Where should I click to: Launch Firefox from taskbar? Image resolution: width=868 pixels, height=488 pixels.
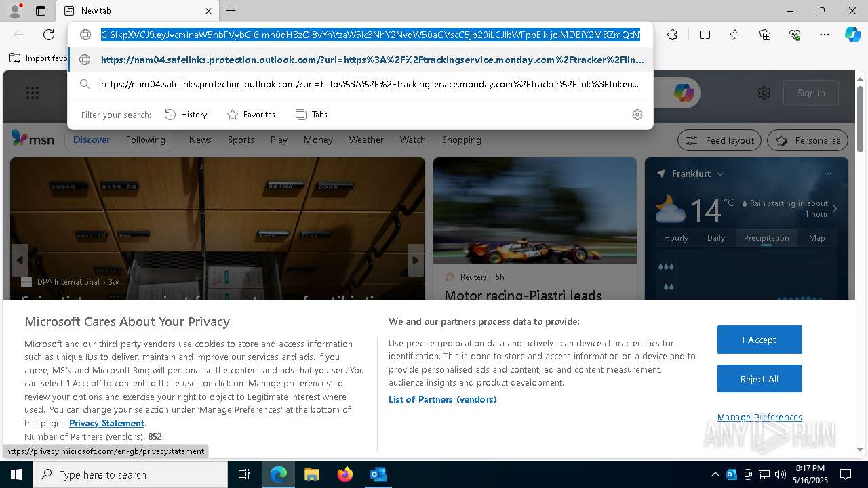[x=344, y=474]
